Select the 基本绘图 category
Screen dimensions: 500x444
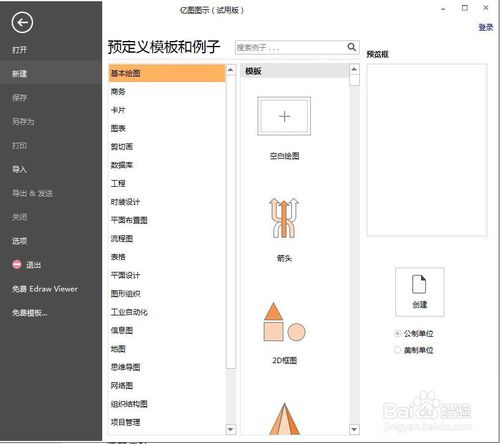click(167, 73)
